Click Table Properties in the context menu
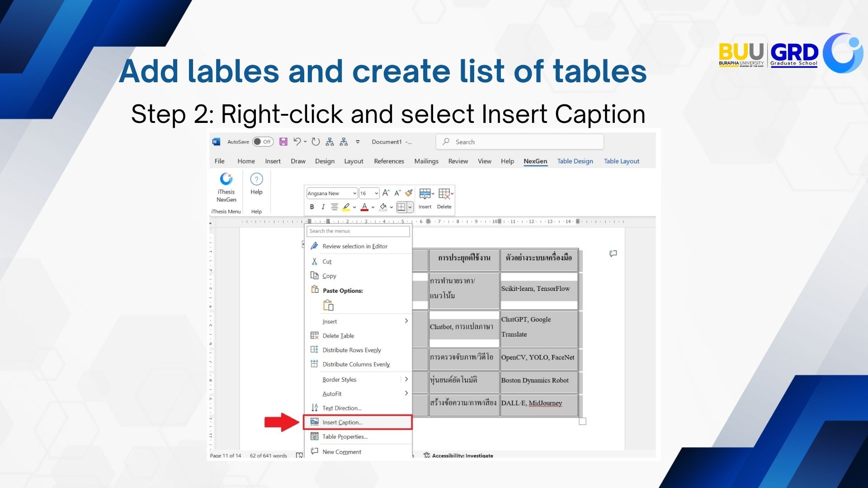 point(344,437)
